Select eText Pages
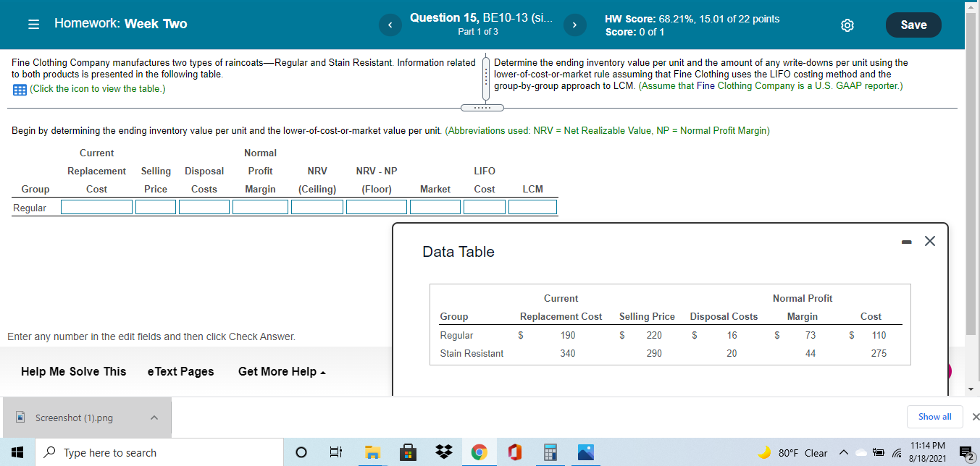The width and height of the screenshot is (980, 466). pos(180,371)
